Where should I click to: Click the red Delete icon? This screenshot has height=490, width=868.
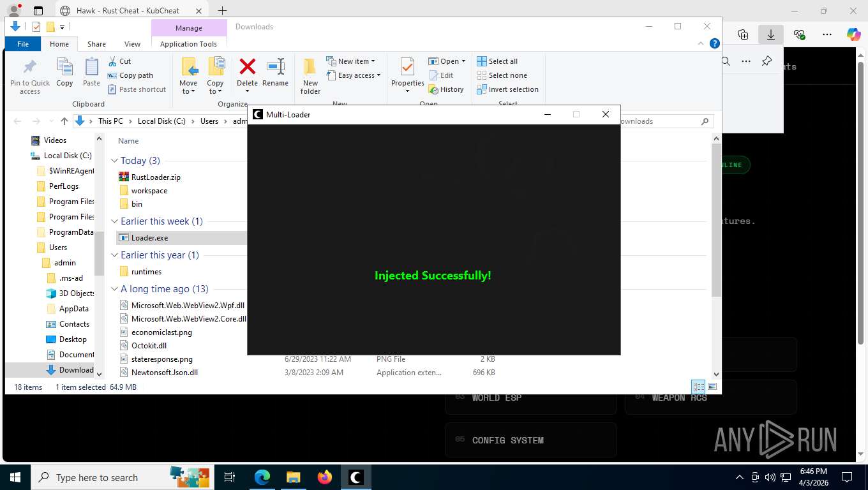click(247, 66)
